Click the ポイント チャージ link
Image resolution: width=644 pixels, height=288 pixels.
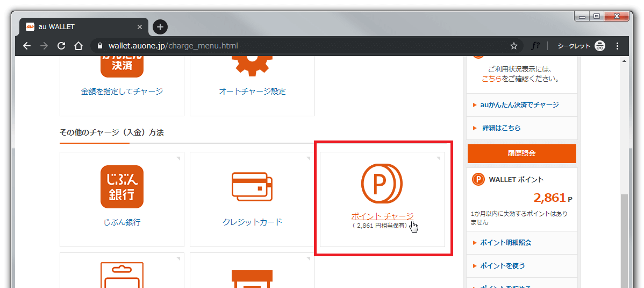pos(382,216)
